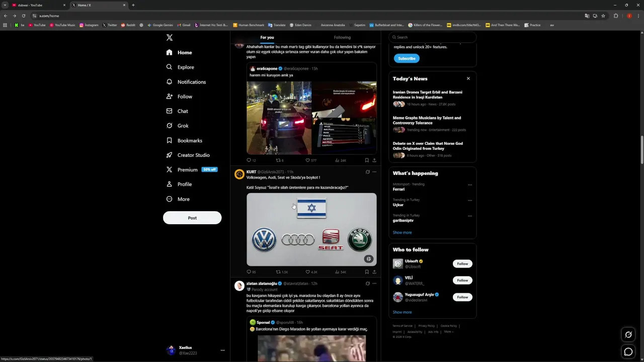Screen dimensions: 644x362
Task: Open floating messages chat button
Action: point(628,352)
